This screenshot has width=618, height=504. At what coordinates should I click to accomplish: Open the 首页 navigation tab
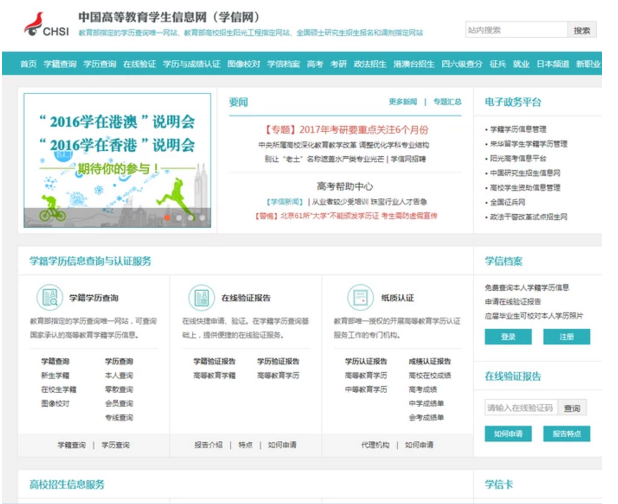tap(28, 64)
